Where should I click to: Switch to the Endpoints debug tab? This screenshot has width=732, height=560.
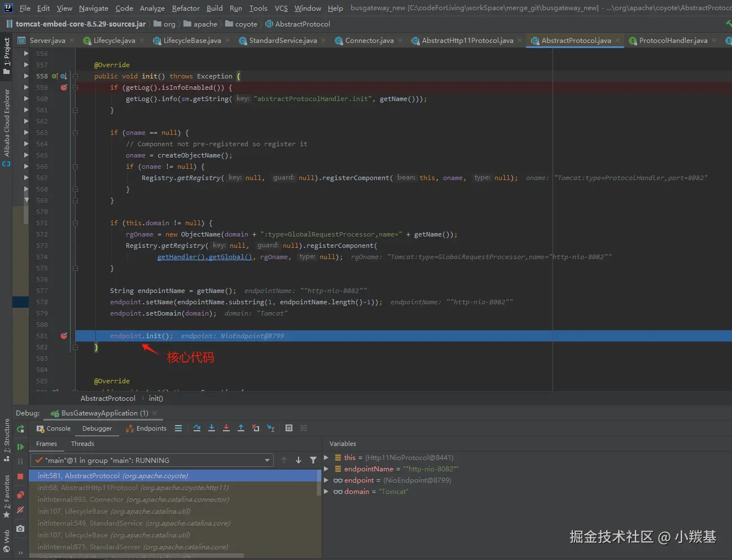click(x=146, y=428)
